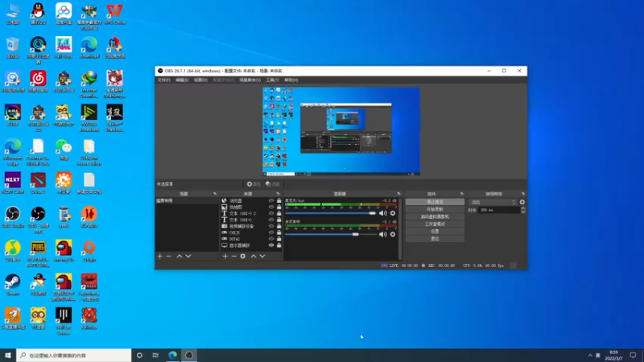This screenshot has height=362, width=644.
Task: Pop out the 混音器 panel using its dock icon
Action: (x=398, y=194)
